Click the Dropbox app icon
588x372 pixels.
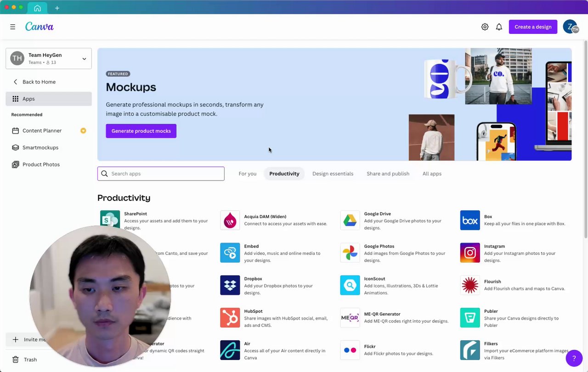(x=230, y=285)
